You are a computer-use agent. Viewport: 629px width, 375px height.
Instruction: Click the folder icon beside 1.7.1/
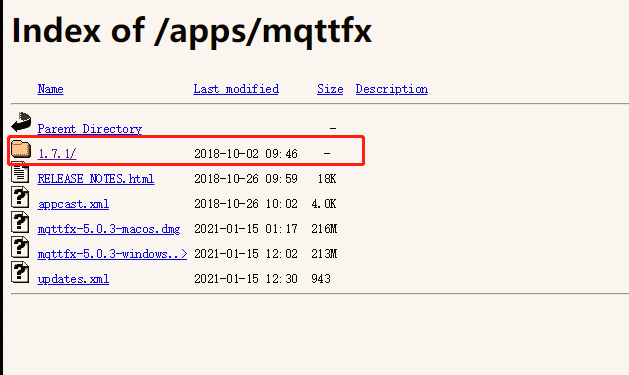click(x=21, y=149)
